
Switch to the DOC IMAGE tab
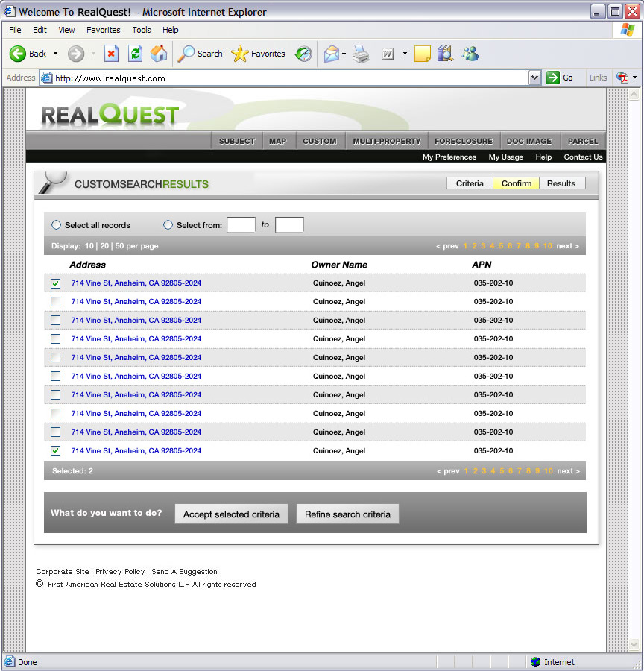pyautogui.click(x=529, y=141)
